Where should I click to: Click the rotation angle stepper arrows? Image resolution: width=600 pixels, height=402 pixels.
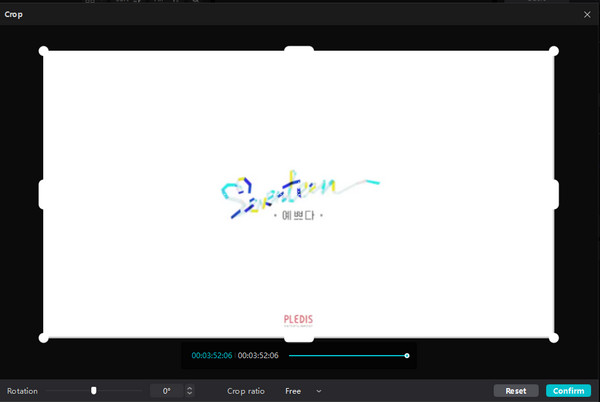[x=189, y=391]
